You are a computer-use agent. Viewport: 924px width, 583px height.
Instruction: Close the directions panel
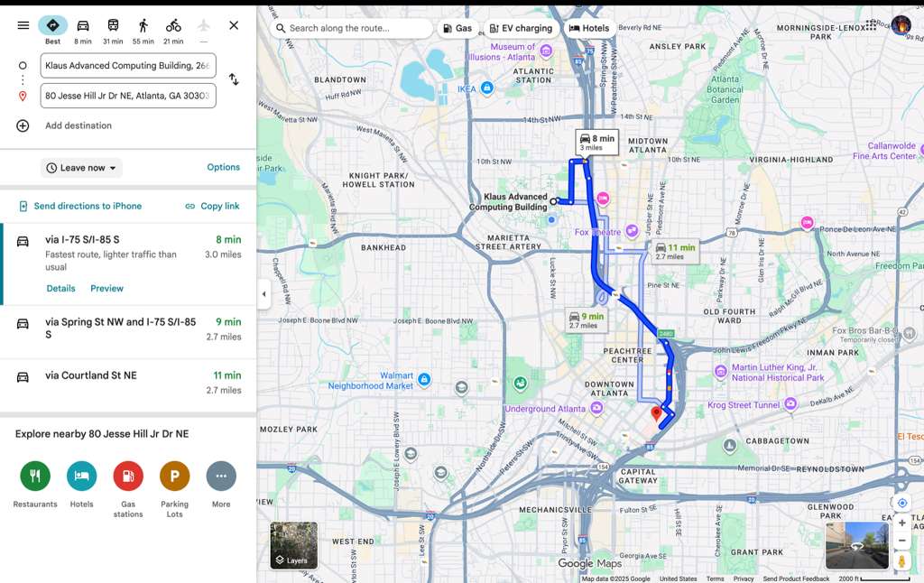coord(234,25)
